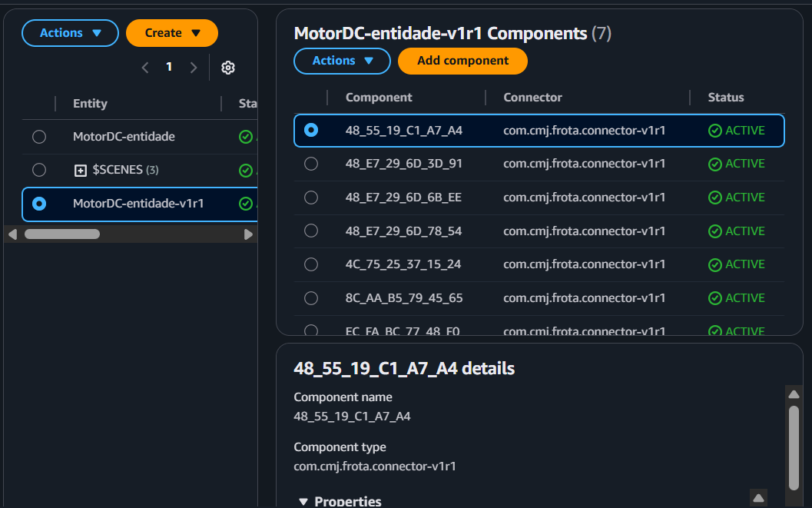Sort by the Component column header
812x508 pixels.
[x=379, y=98]
